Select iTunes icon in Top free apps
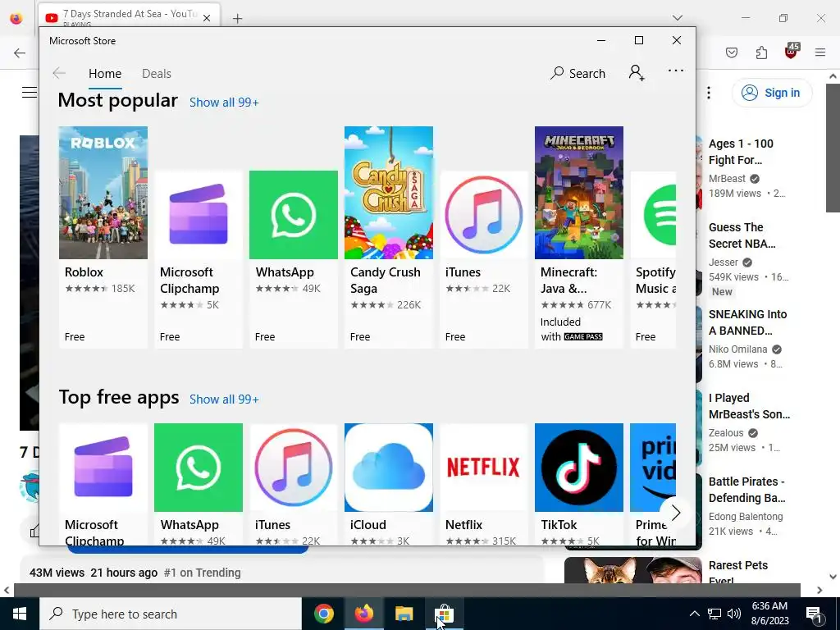The width and height of the screenshot is (840, 630). tap(294, 467)
